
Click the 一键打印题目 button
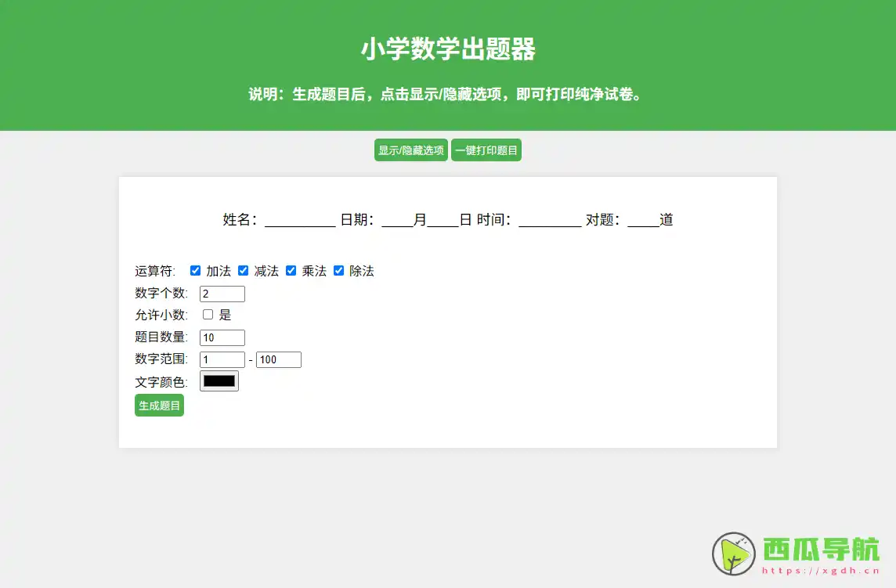(x=486, y=150)
